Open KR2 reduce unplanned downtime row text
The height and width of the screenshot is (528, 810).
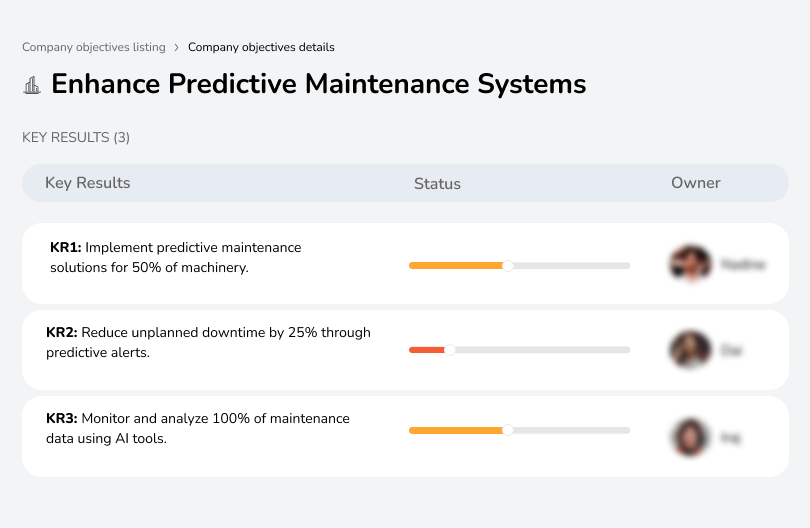[208, 342]
